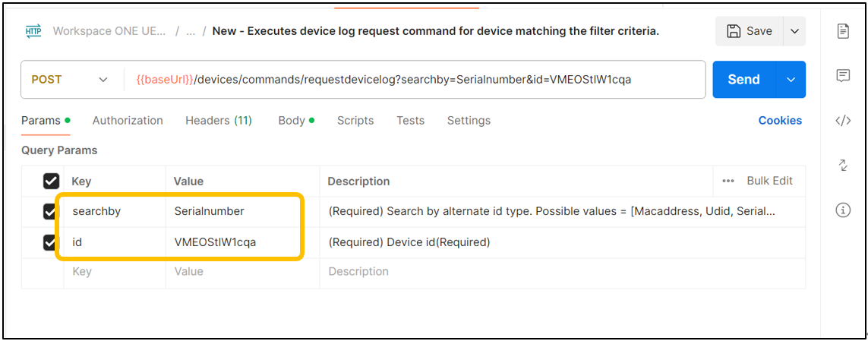Click the three-dots column options icon
The height and width of the screenshot is (341, 868).
pos(728,181)
